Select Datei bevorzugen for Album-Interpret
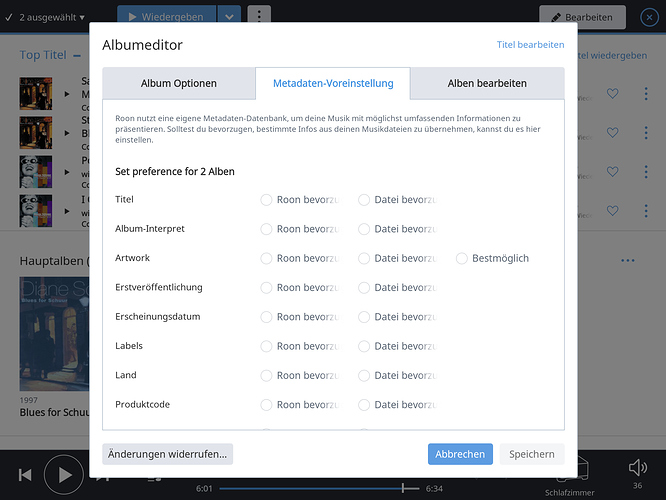 [x=364, y=229]
